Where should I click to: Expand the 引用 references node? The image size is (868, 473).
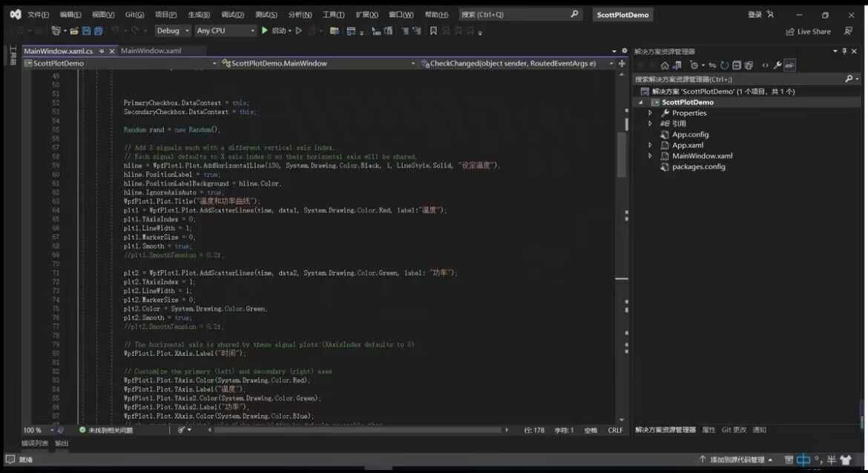pyautogui.click(x=651, y=123)
